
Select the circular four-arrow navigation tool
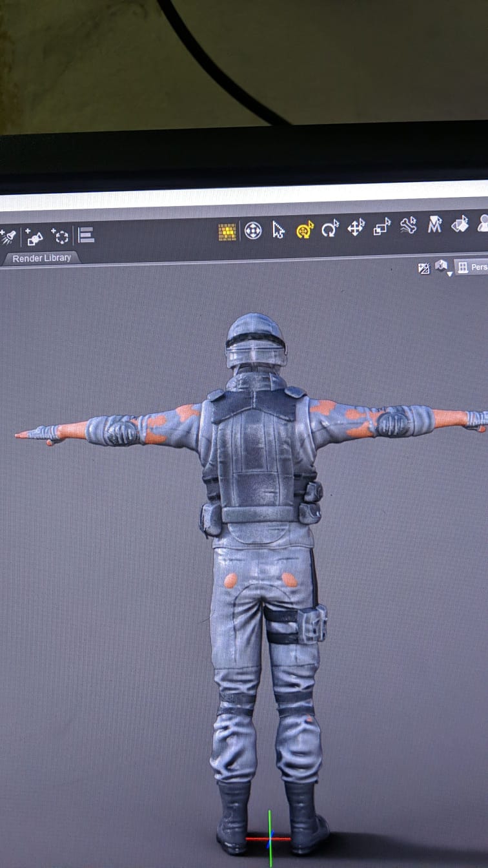click(x=253, y=231)
